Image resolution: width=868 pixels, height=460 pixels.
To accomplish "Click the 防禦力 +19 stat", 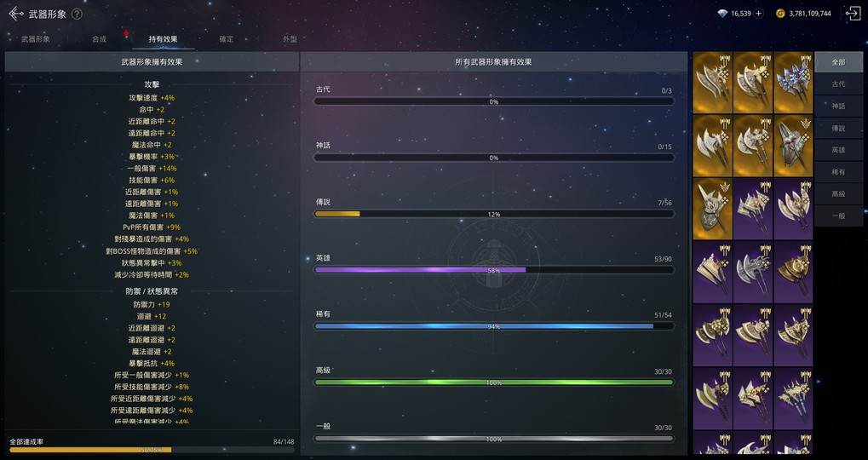I will (152, 305).
